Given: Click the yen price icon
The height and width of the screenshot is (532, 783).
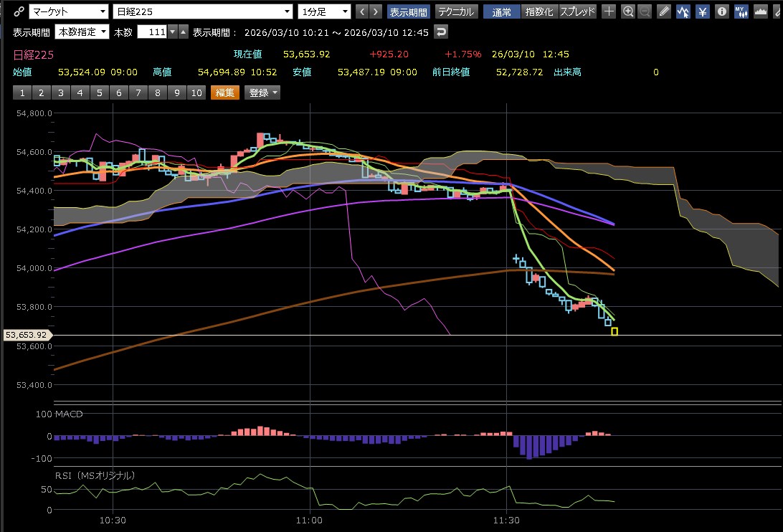Looking at the screenshot, I should 703,11.
